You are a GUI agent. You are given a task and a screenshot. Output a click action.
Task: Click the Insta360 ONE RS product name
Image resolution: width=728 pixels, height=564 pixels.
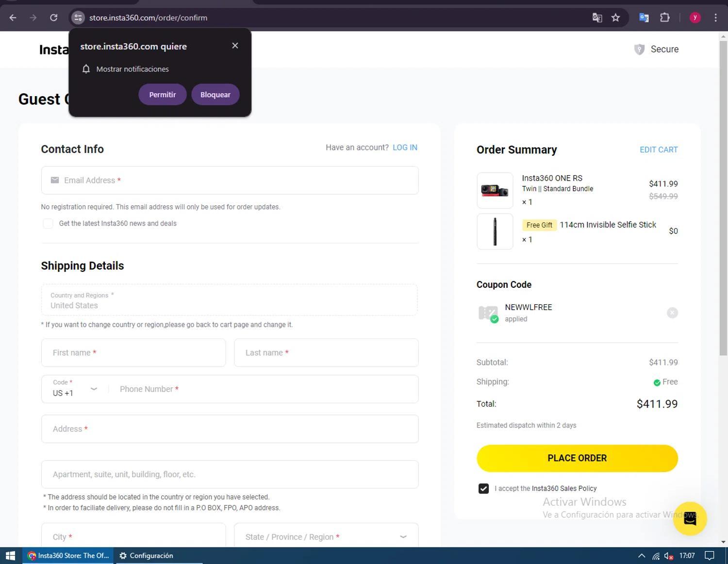[x=552, y=178]
